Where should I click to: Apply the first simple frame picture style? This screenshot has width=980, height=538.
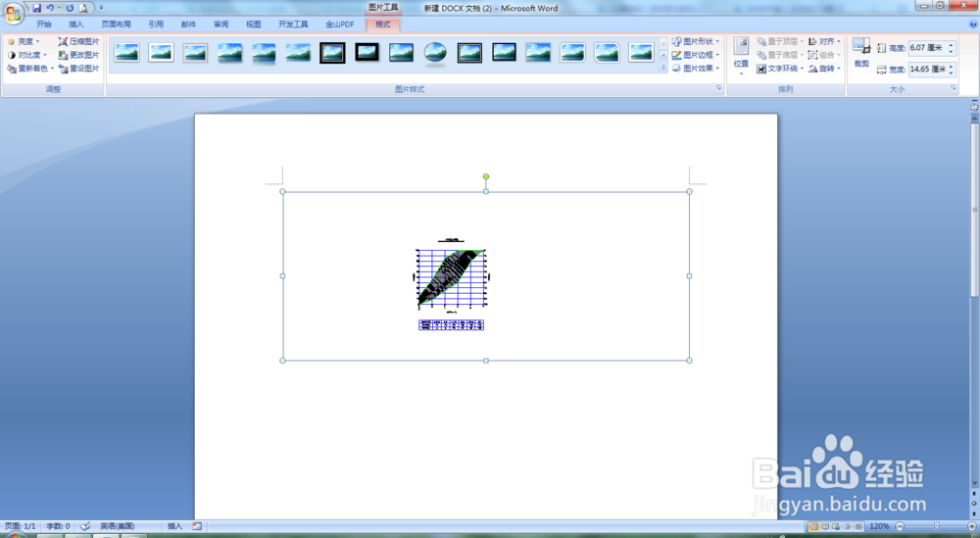(x=126, y=53)
